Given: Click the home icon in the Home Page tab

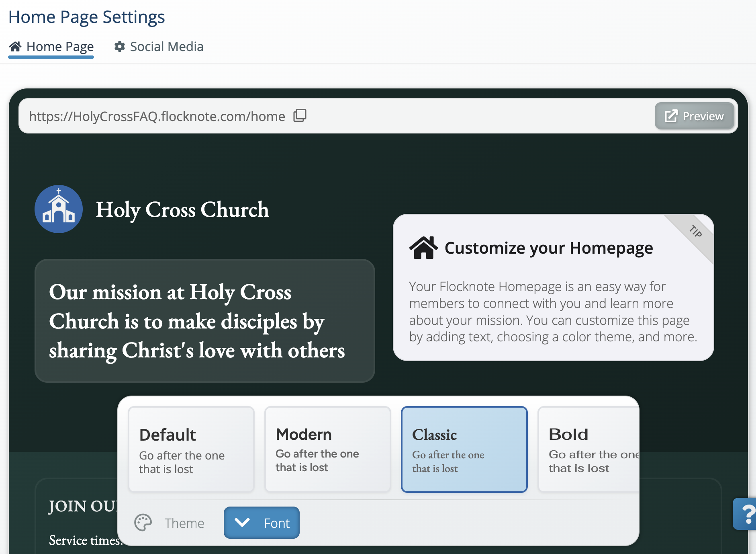Looking at the screenshot, I should click(15, 47).
